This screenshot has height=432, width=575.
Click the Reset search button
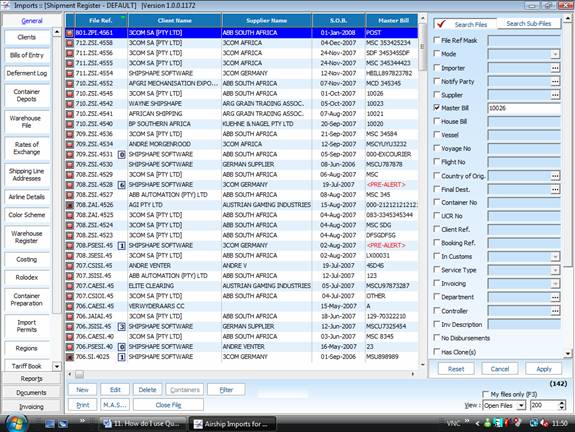tap(456, 369)
